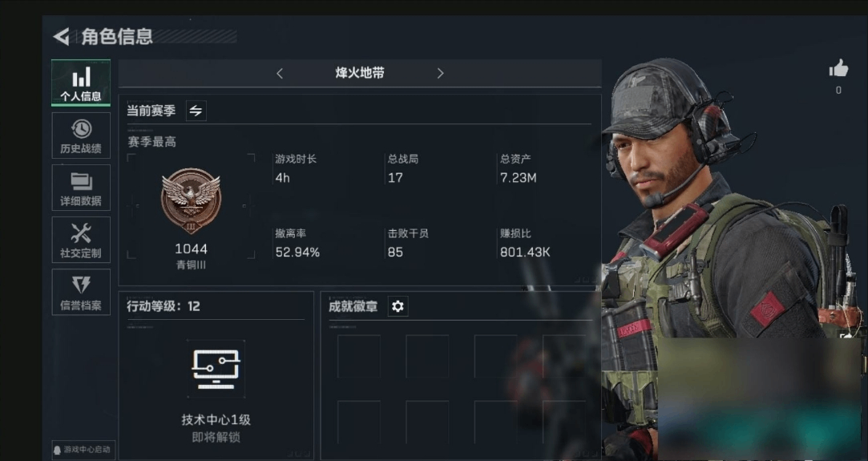Open the 个人信息 sidebar tab
This screenshot has width=868, height=461.
coord(81,83)
